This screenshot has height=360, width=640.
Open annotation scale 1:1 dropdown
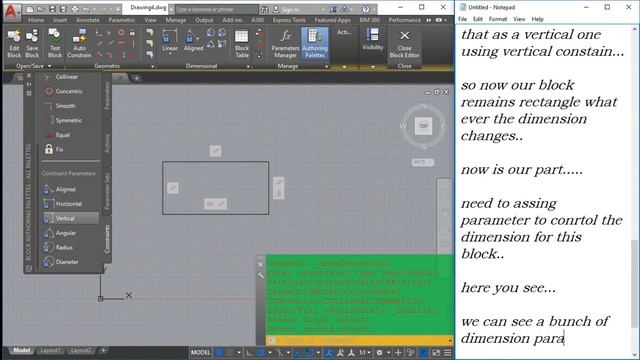pos(364,352)
